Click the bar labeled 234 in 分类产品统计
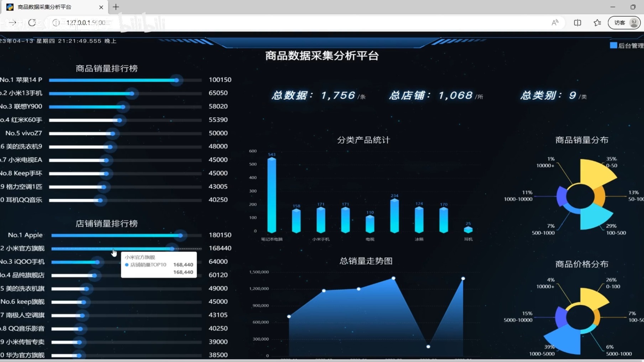This screenshot has width=644, height=362. (394, 216)
